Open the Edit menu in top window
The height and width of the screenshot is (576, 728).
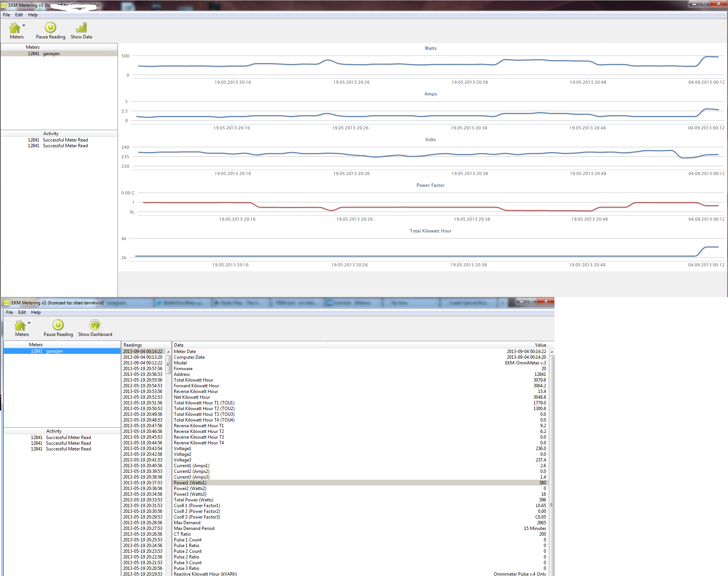pos(19,15)
